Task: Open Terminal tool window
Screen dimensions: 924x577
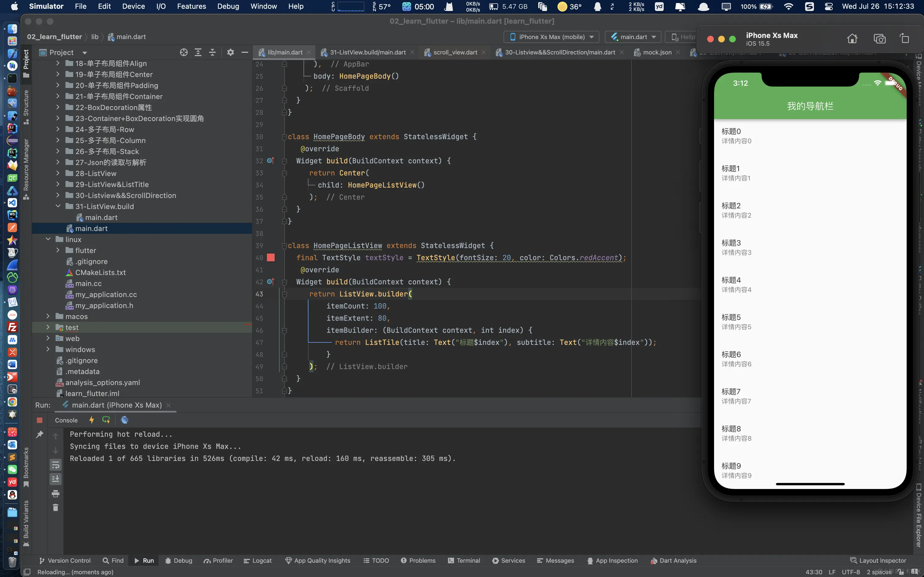Action: (464, 561)
